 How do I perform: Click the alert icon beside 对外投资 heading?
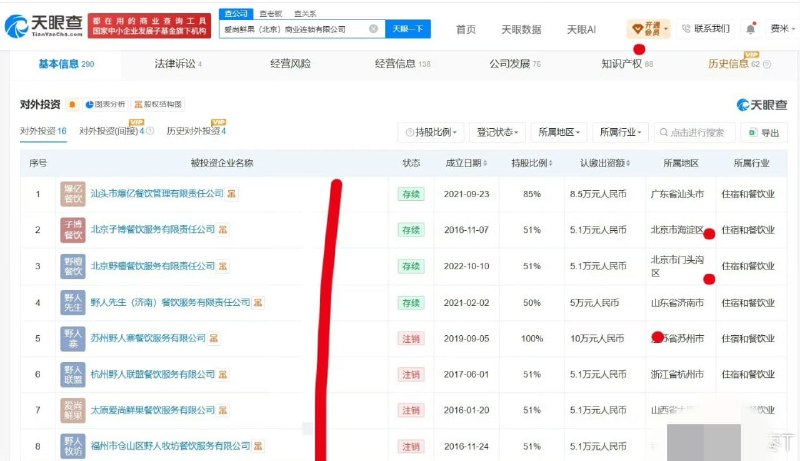point(72,105)
